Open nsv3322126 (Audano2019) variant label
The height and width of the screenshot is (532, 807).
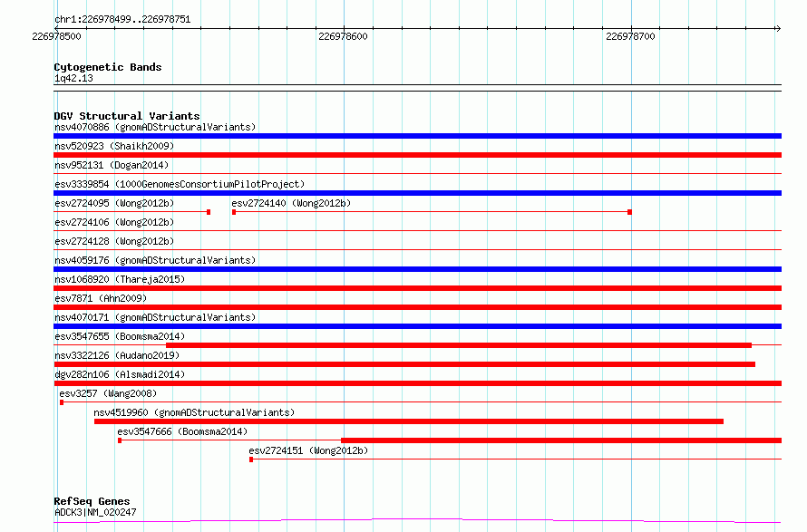click(x=117, y=355)
